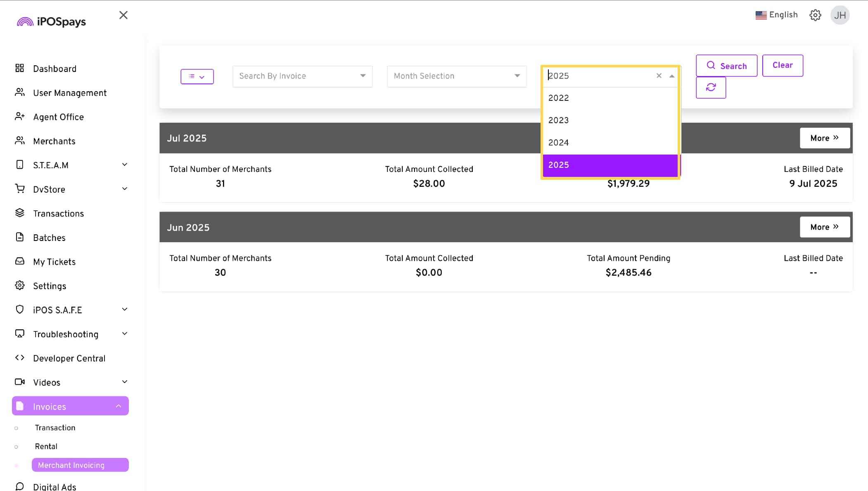Viewport: 868px width, 491px height.
Task: Click More on Jun 2025 section
Action: [x=824, y=227]
